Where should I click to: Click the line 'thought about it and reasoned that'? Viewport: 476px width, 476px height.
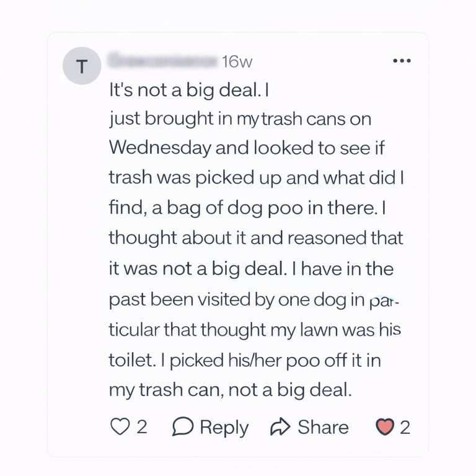pos(255,238)
